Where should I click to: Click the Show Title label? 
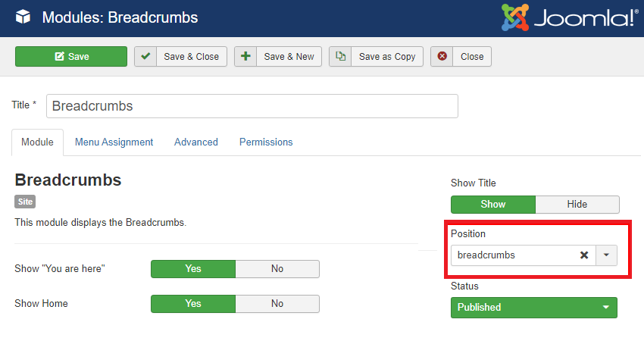click(473, 183)
